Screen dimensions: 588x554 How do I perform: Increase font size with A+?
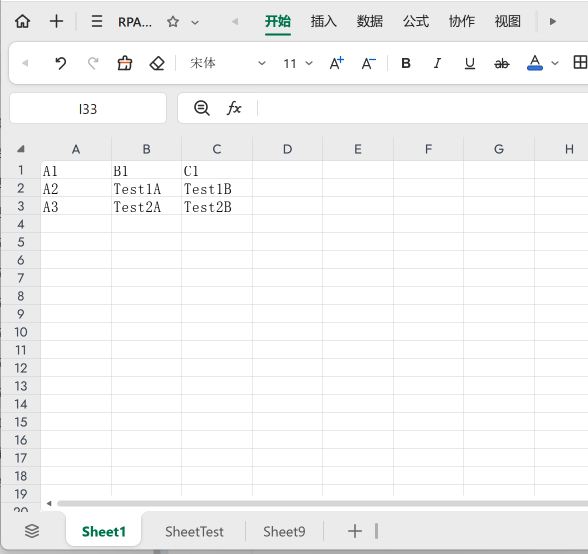(x=337, y=63)
